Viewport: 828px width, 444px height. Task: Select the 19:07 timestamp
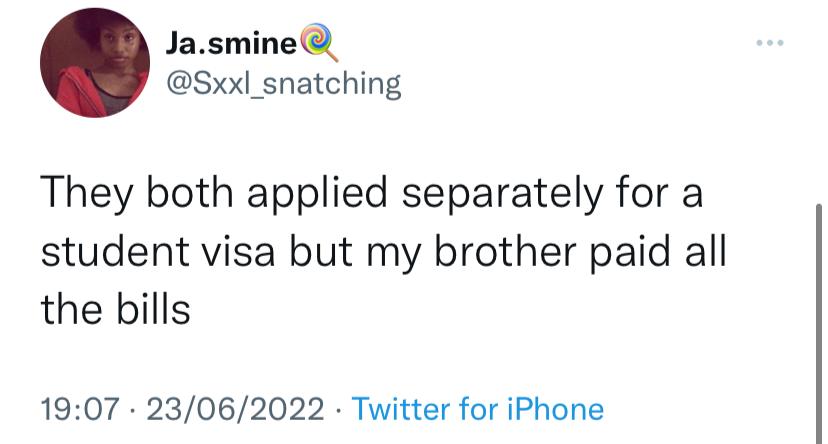pyautogui.click(x=80, y=409)
